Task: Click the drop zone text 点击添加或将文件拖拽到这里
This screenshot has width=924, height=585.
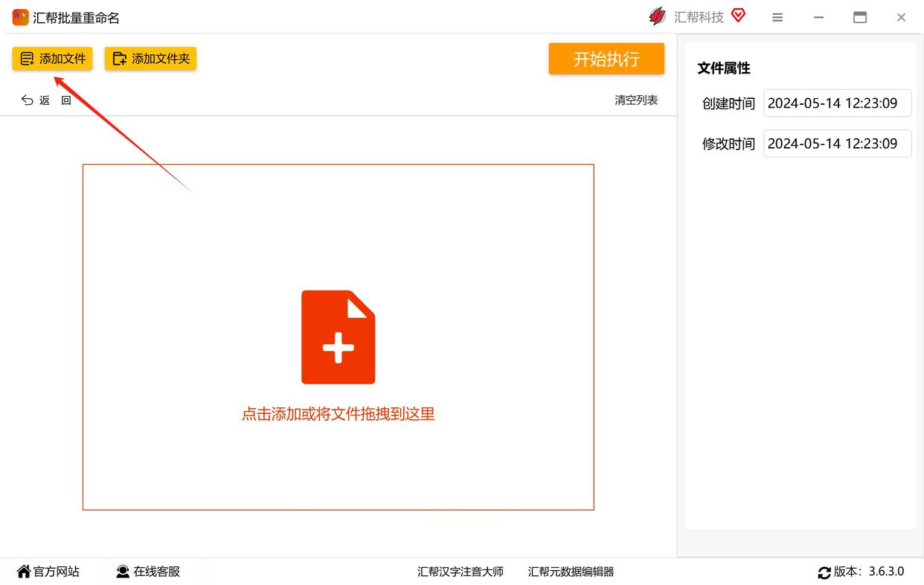Action: pos(339,414)
